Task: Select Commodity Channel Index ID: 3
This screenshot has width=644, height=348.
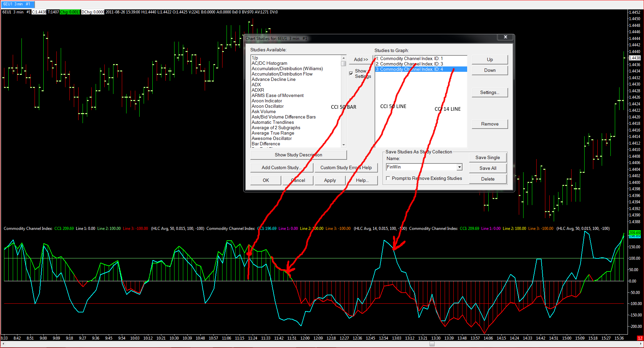Action: tap(421, 64)
